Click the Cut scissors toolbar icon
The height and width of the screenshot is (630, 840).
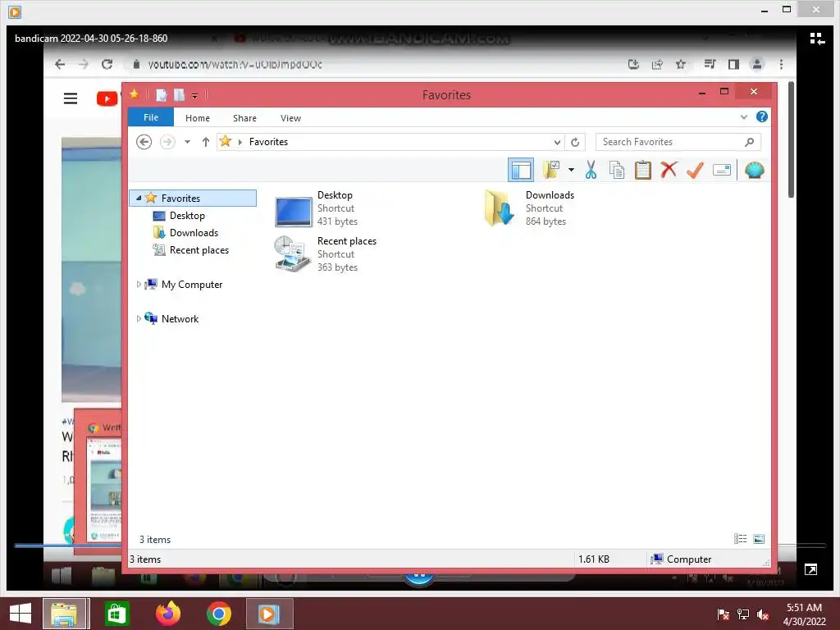[x=591, y=170]
